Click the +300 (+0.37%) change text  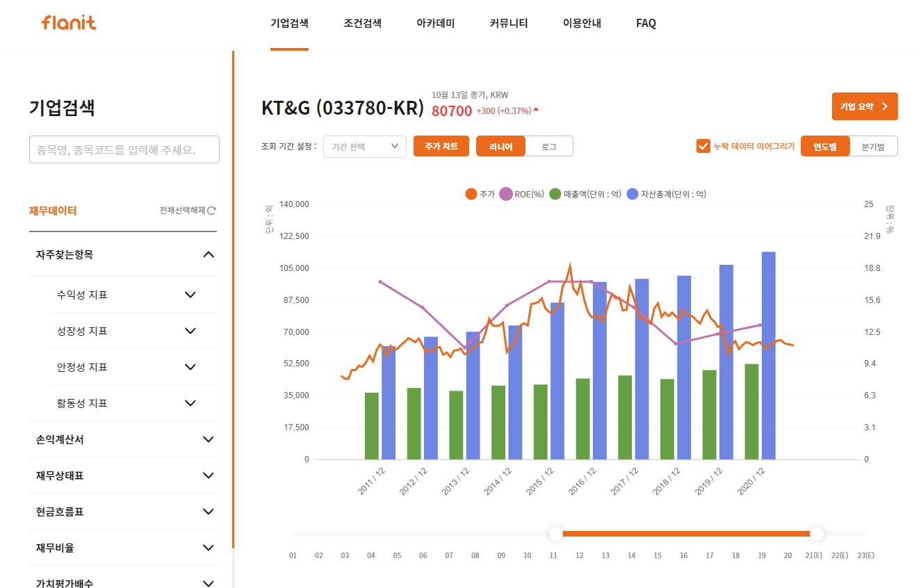click(x=504, y=111)
